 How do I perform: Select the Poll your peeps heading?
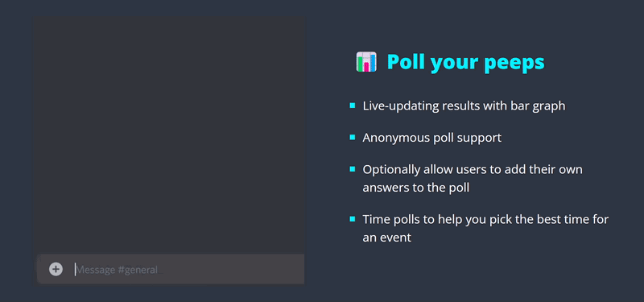466,62
